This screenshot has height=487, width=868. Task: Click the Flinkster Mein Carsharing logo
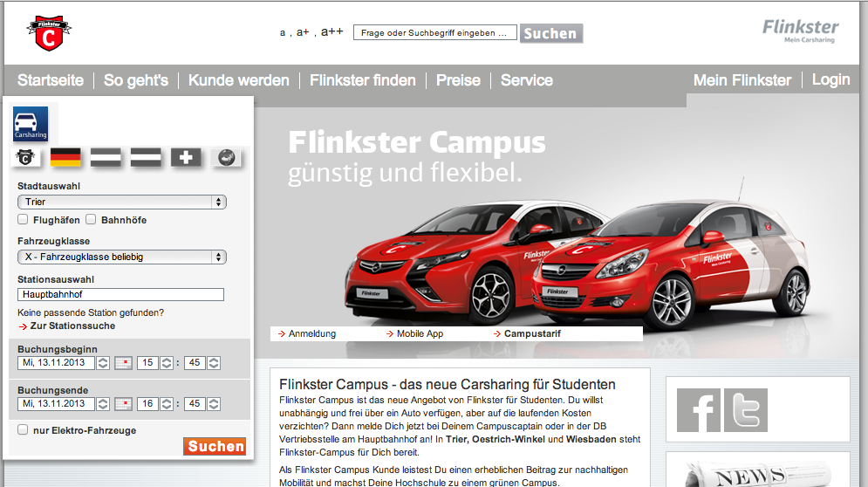(801, 31)
